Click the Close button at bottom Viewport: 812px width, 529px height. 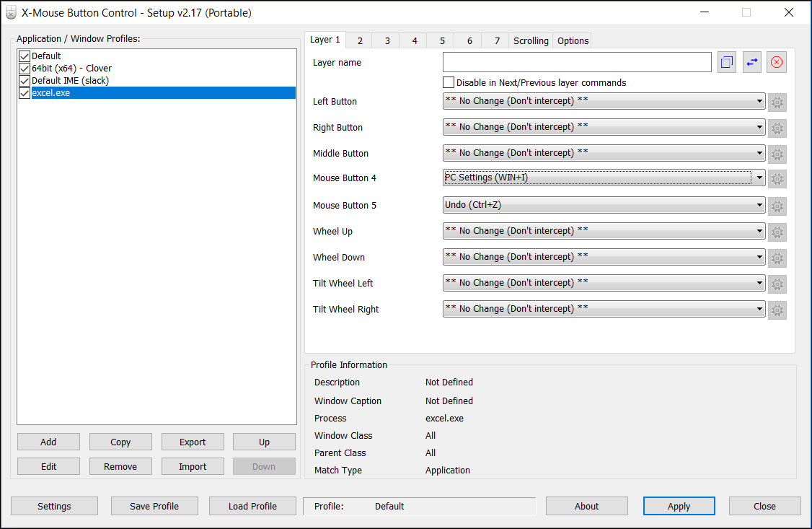click(765, 506)
